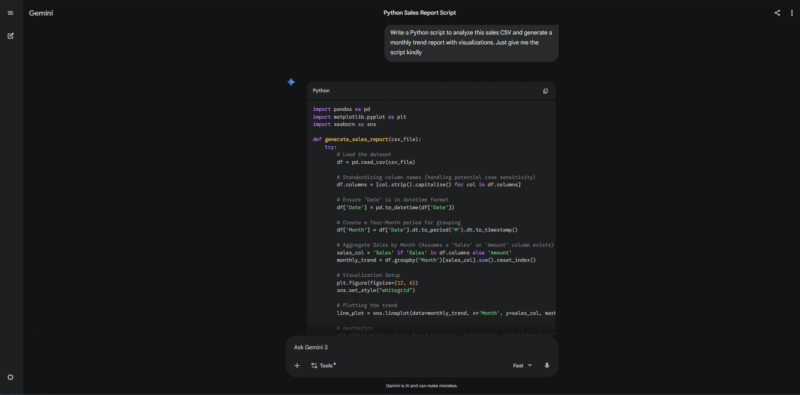
Task: Open the three-dot more options menu
Action: click(792, 13)
